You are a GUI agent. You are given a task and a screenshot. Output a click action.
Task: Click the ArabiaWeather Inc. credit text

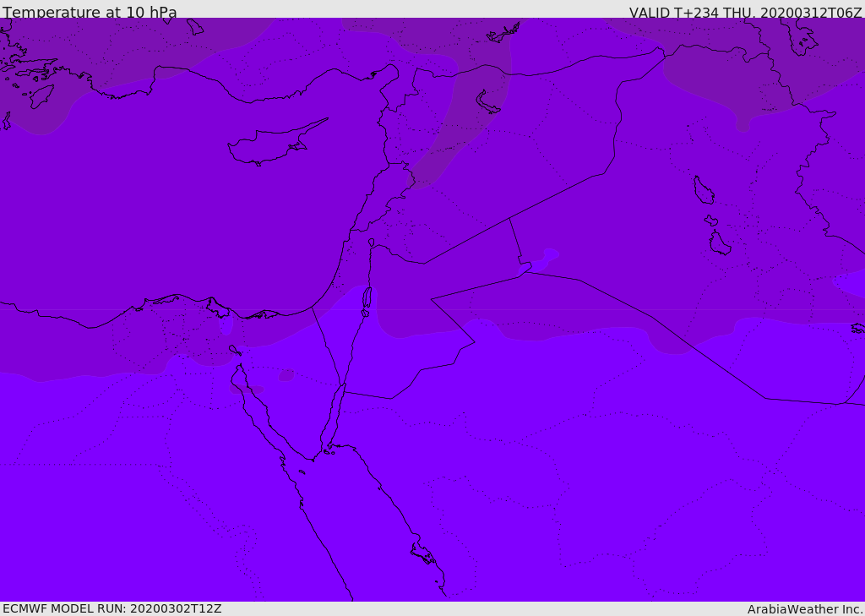[x=805, y=609]
